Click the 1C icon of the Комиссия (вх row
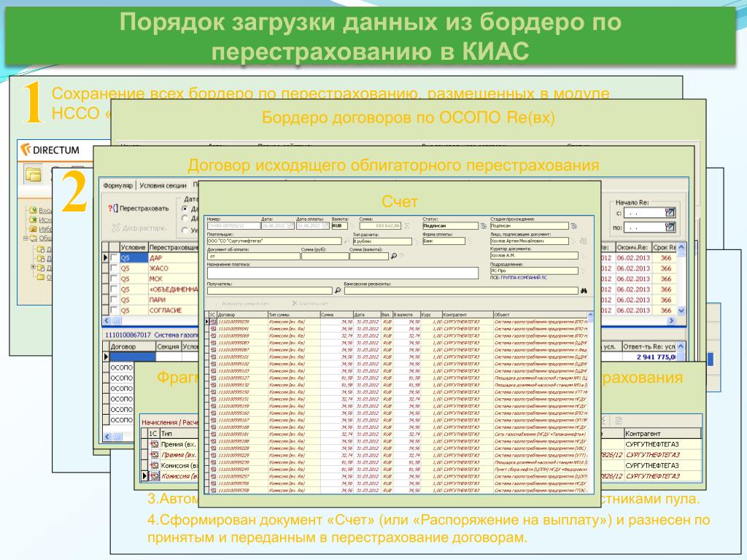The image size is (747, 560). click(155, 465)
